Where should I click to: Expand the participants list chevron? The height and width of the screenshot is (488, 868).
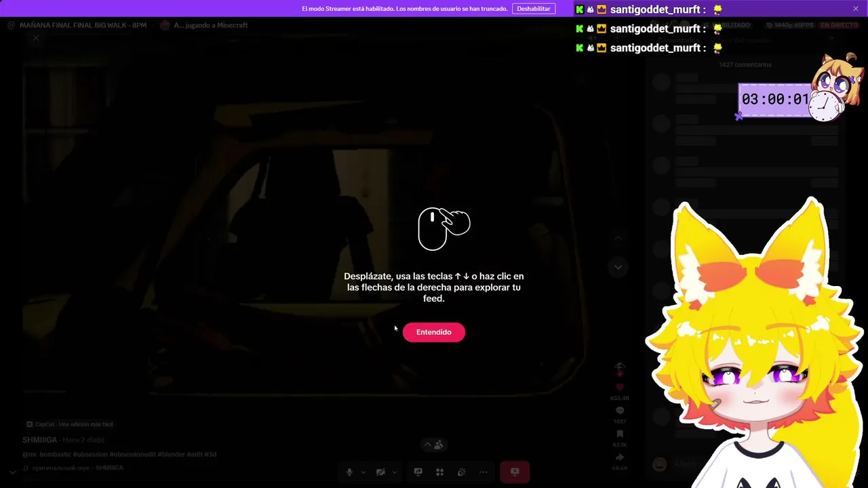click(x=427, y=445)
